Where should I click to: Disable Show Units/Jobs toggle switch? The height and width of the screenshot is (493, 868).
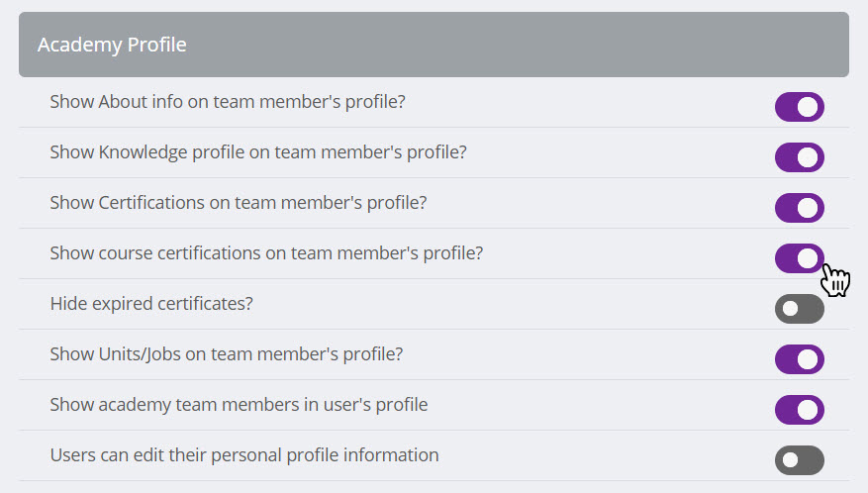pos(799,359)
